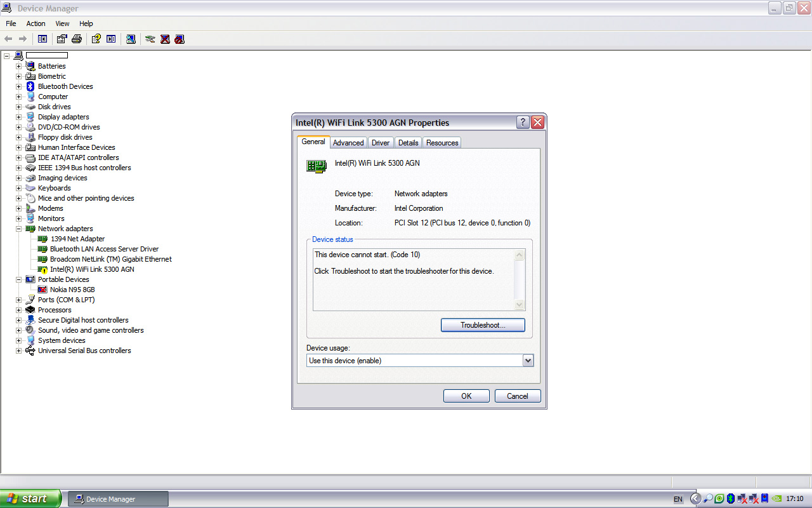
Task: Expand the Human Interface Devices node
Action: (18, 147)
